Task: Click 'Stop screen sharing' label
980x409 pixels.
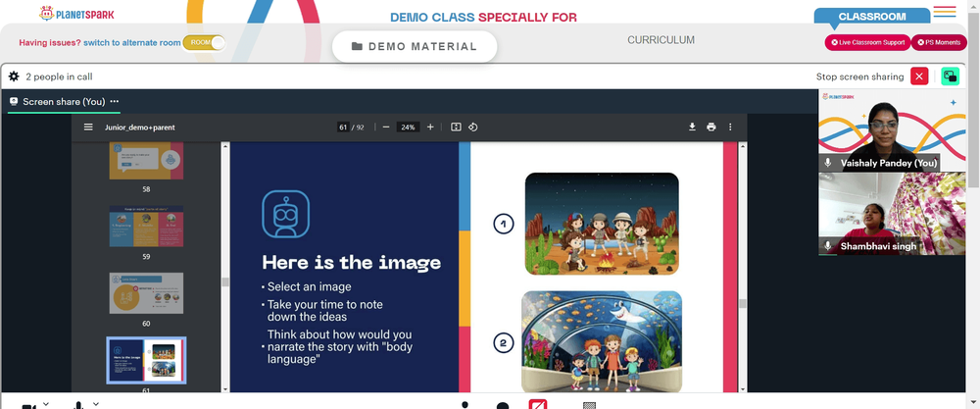Action: (x=859, y=77)
